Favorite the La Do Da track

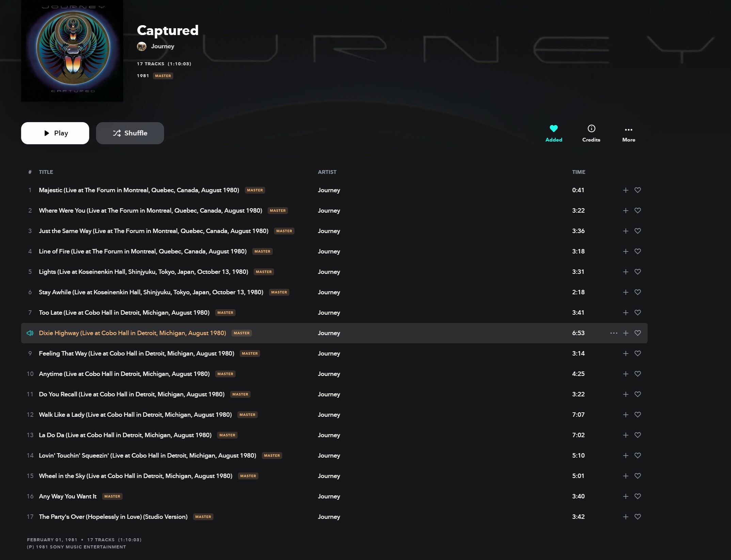(x=638, y=435)
